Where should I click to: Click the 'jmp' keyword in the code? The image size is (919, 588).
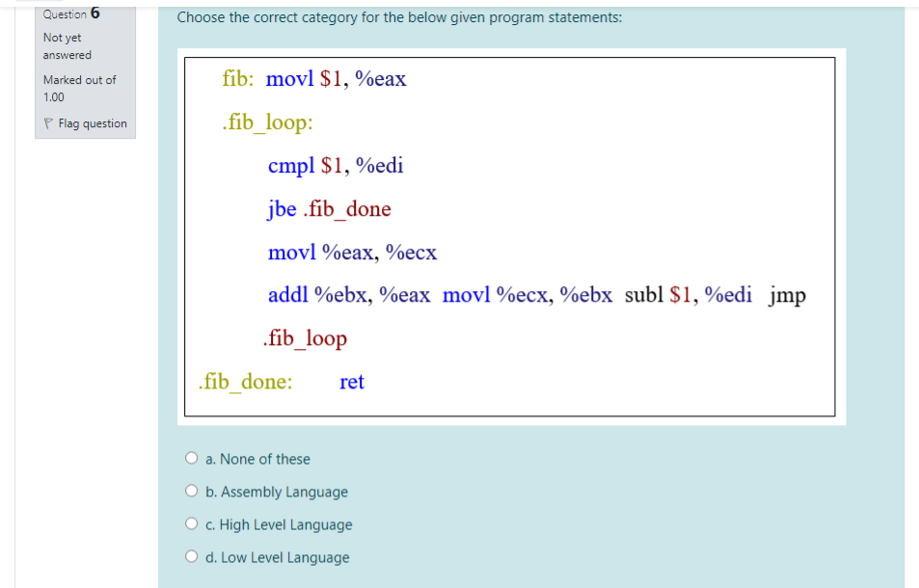(x=788, y=296)
